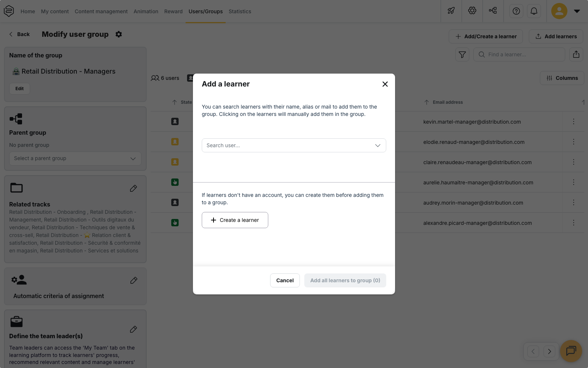Click Edit under group name
The image size is (588, 368).
tap(19, 89)
